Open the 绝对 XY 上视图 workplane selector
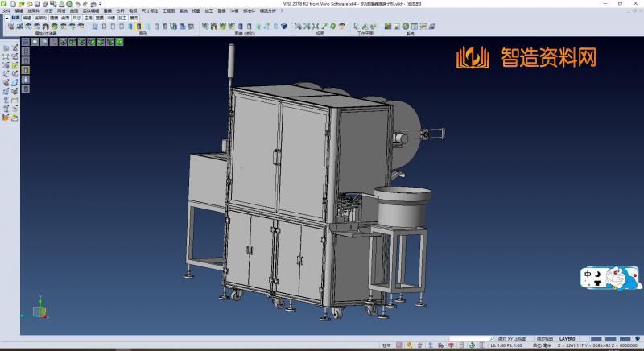 click(x=512, y=338)
